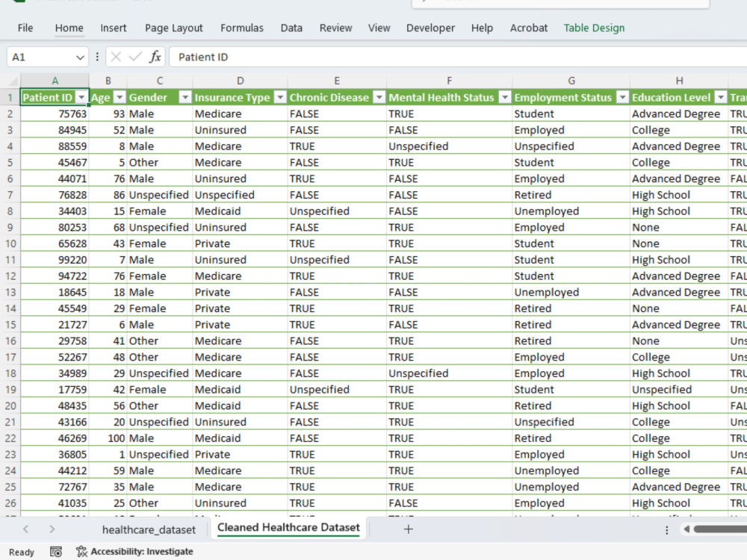The width and height of the screenshot is (747, 560).
Task: Switch to healthcare_dataset sheet
Action: point(149,529)
